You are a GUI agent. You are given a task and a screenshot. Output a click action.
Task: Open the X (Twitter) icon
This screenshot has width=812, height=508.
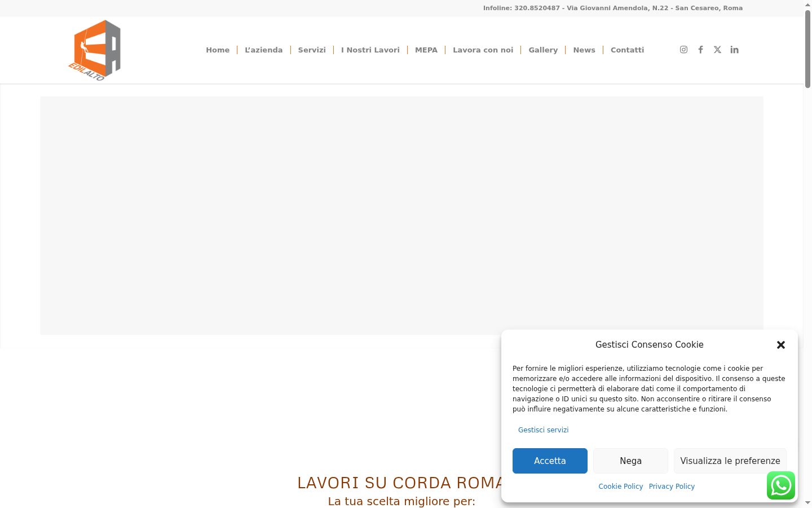[717, 50]
